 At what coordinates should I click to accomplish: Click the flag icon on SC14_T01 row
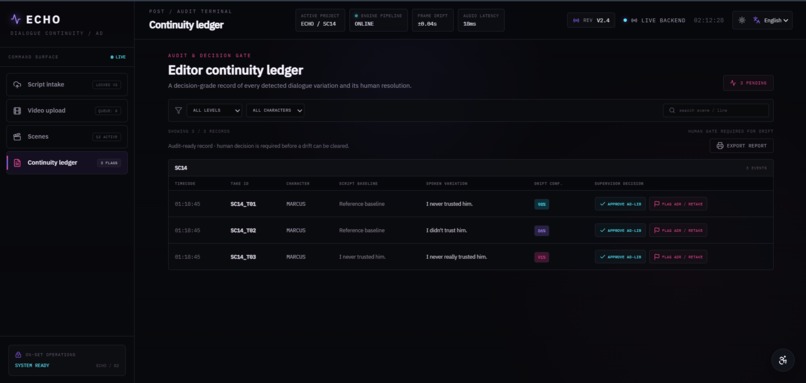[x=656, y=204]
